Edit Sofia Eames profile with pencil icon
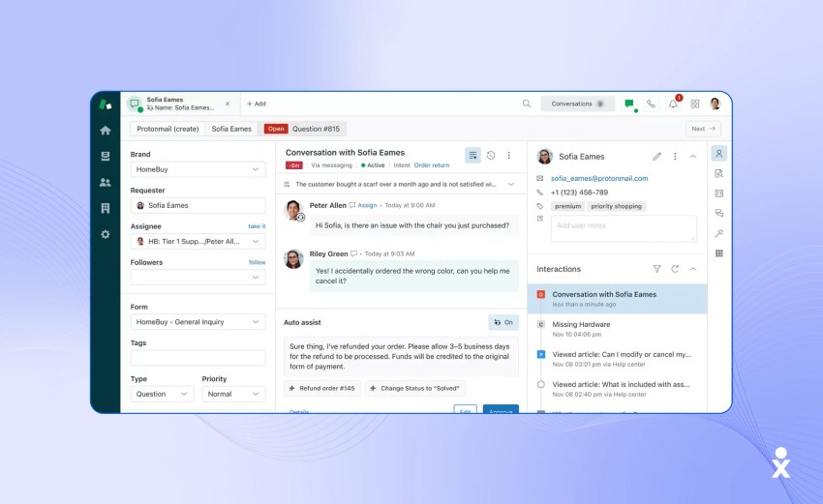 tap(656, 157)
